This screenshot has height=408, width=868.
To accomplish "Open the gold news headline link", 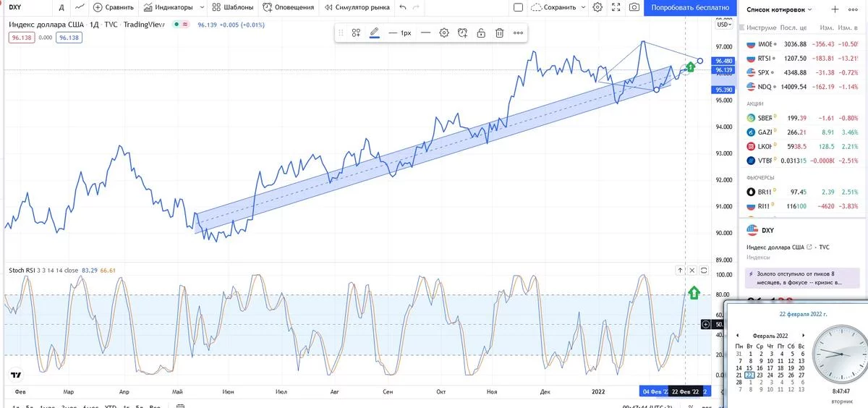I will point(801,278).
